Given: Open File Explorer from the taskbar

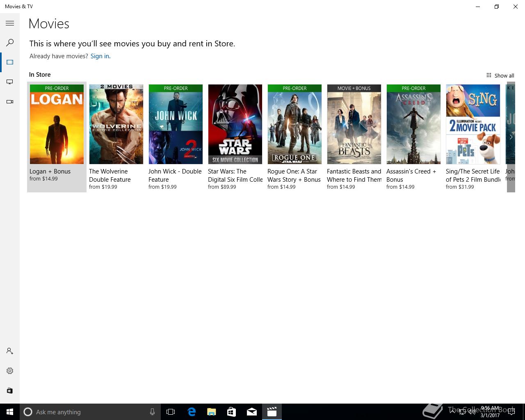Looking at the screenshot, I should pos(212,412).
